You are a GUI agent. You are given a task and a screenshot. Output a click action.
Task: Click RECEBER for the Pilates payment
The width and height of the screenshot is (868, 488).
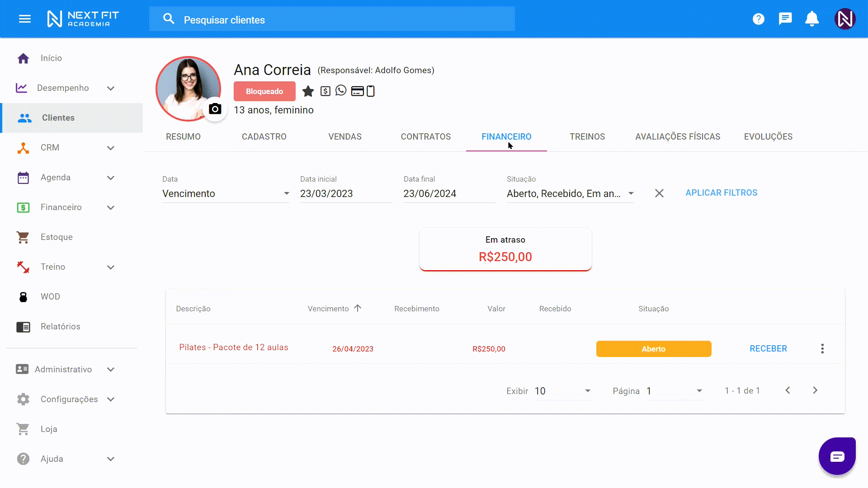[768, 348]
